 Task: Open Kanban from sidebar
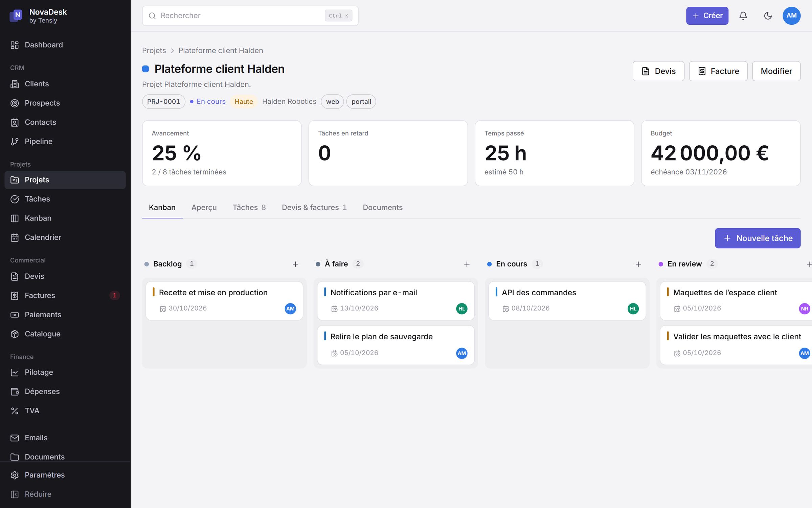[x=65, y=218]
